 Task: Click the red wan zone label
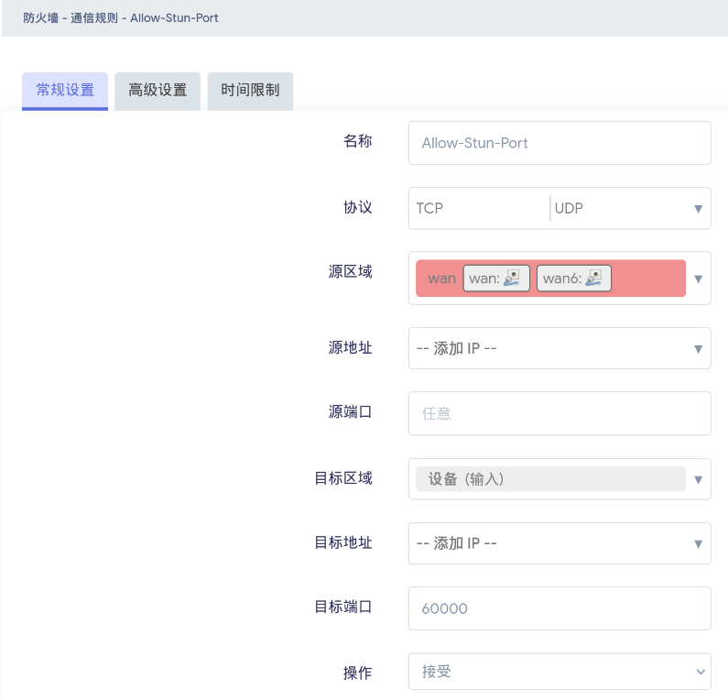click(x=441, y=279)
